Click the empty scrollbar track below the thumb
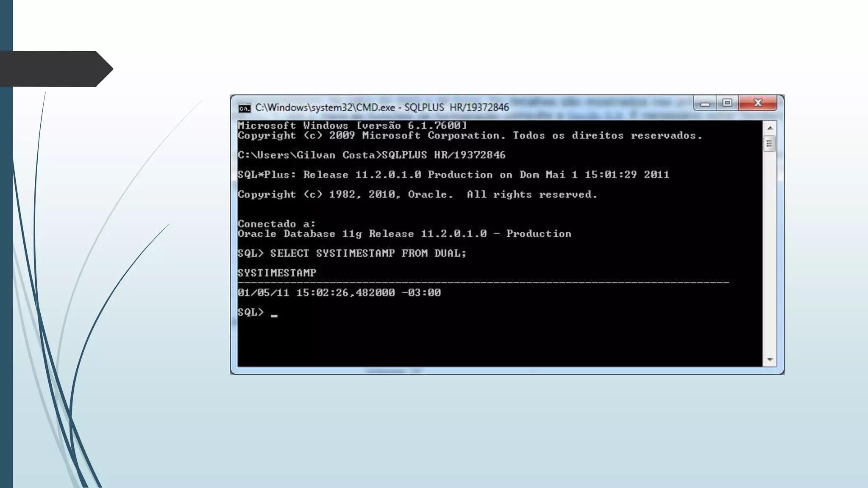This screenshot has height=488, width=868. coord(770,254)
